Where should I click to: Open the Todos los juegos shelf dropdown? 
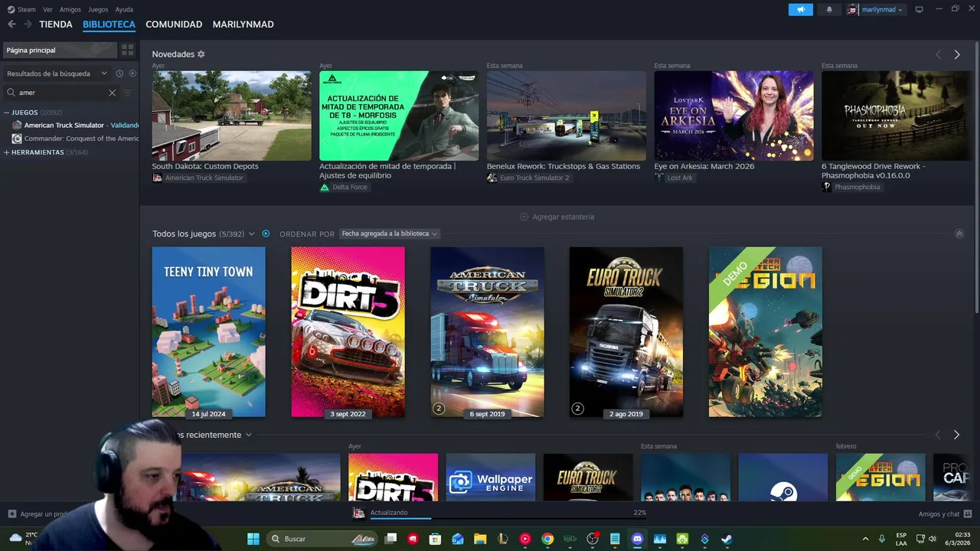(x=251, y=233)
